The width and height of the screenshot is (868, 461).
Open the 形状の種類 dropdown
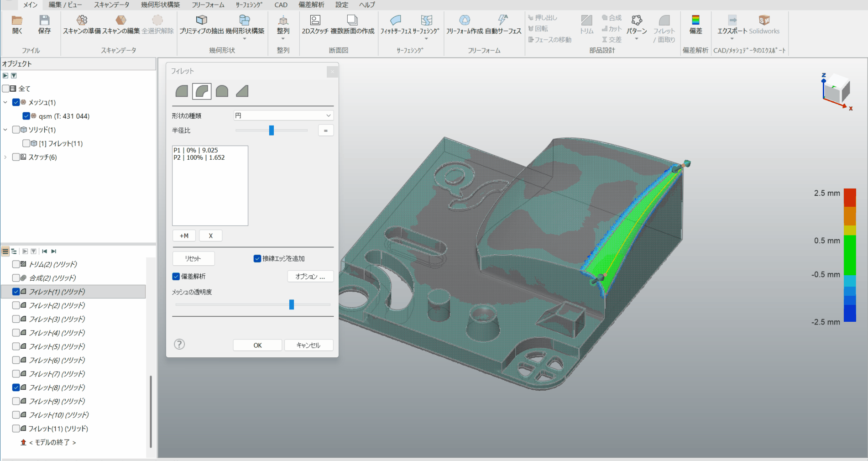283,115
